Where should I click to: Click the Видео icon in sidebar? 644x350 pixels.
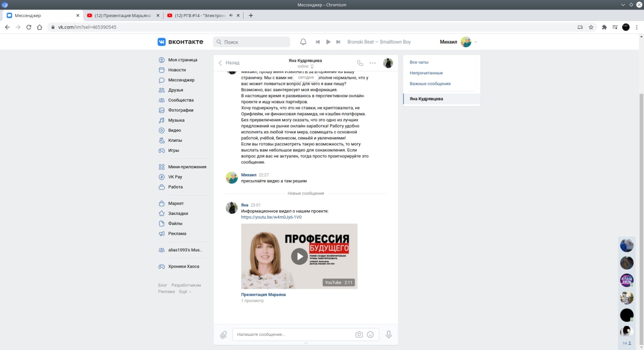(x=162, y=130)
